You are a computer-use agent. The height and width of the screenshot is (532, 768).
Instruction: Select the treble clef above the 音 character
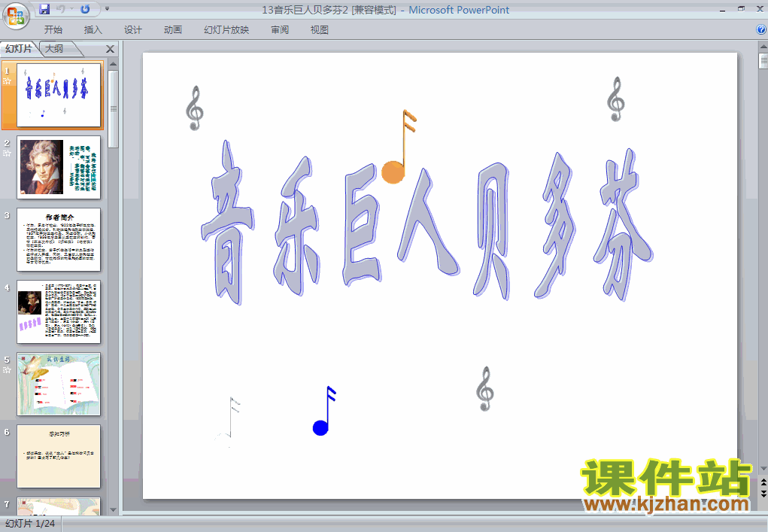click(x=195, y=108)
